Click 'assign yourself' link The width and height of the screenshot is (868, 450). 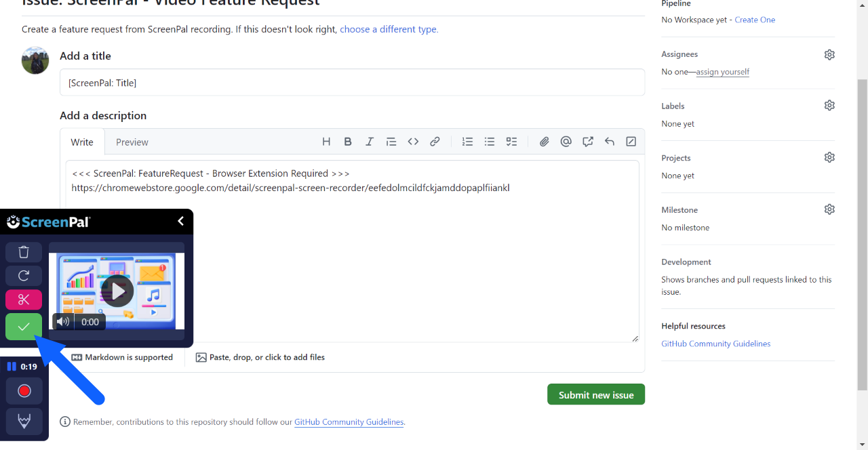tap(723, 72)
